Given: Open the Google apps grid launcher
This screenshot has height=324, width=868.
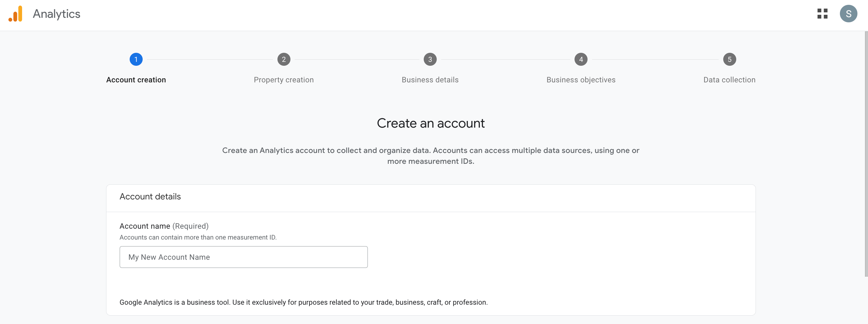Looking at the screenshot, I should [x=822, y=14].
